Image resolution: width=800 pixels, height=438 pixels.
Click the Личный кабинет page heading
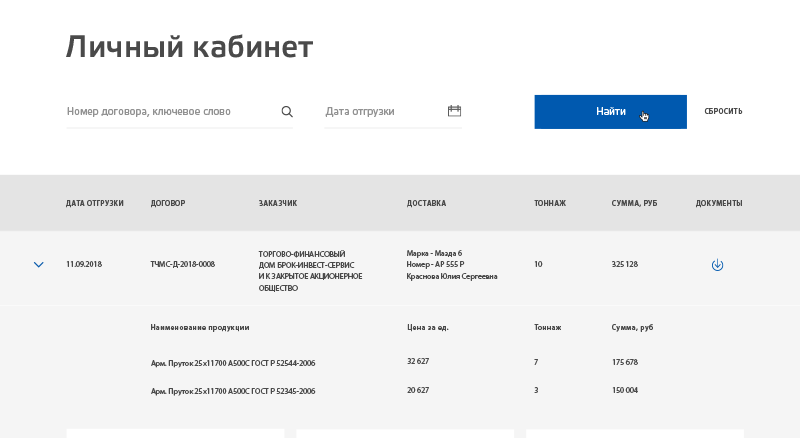click(x=189, y=47)
